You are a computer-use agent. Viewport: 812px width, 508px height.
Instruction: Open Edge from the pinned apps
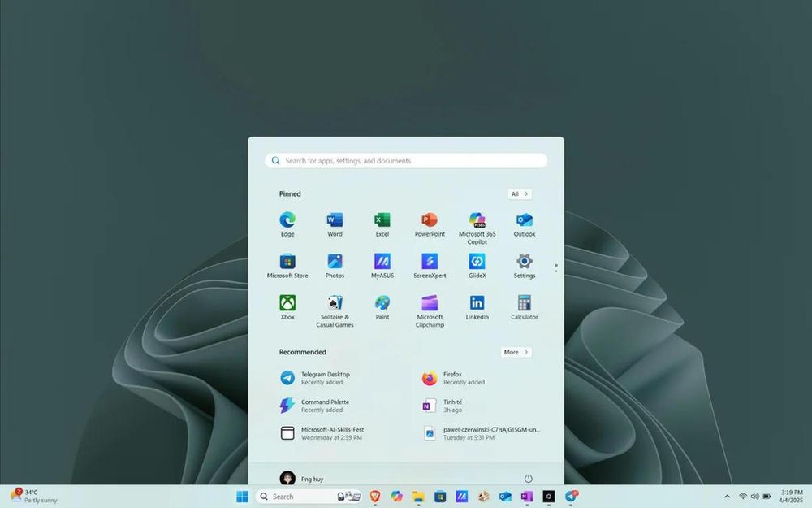click(x=287, y=224)
